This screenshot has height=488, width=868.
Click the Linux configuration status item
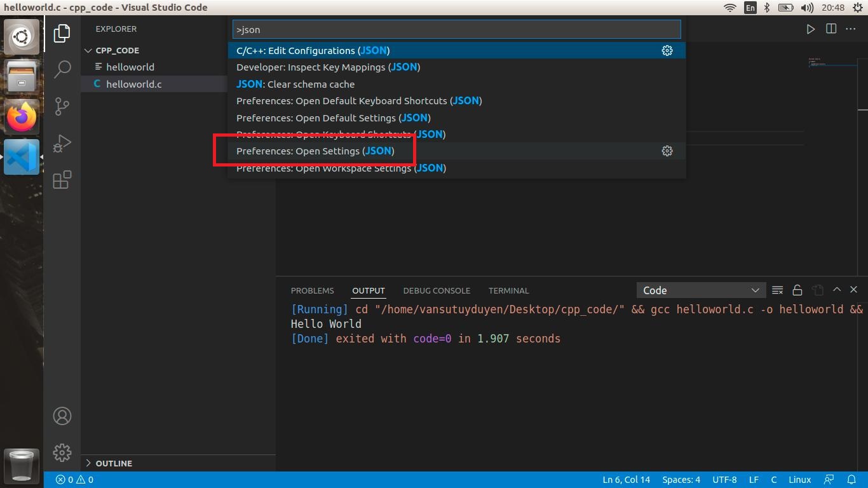(x=799, y=480)
